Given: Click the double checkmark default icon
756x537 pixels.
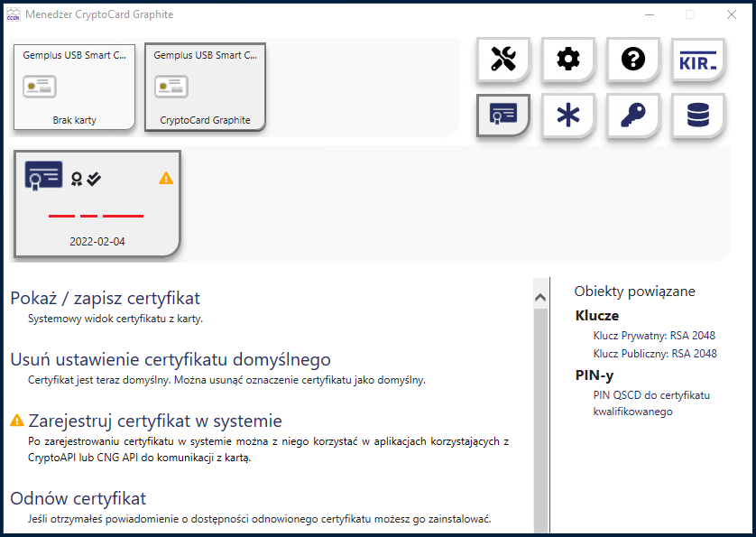Looking at the screenshot, I should pyautogui.click(x=94, y=179).
